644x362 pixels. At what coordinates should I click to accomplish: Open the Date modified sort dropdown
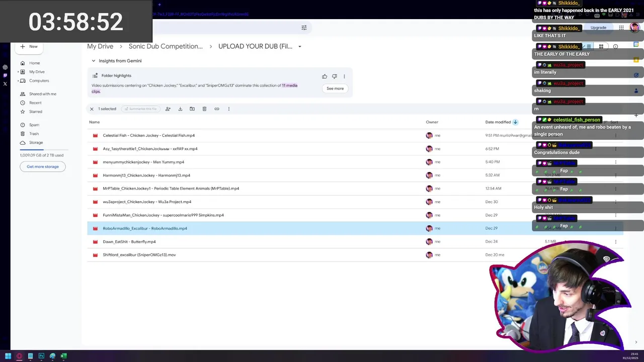click(x=498, y=122)
